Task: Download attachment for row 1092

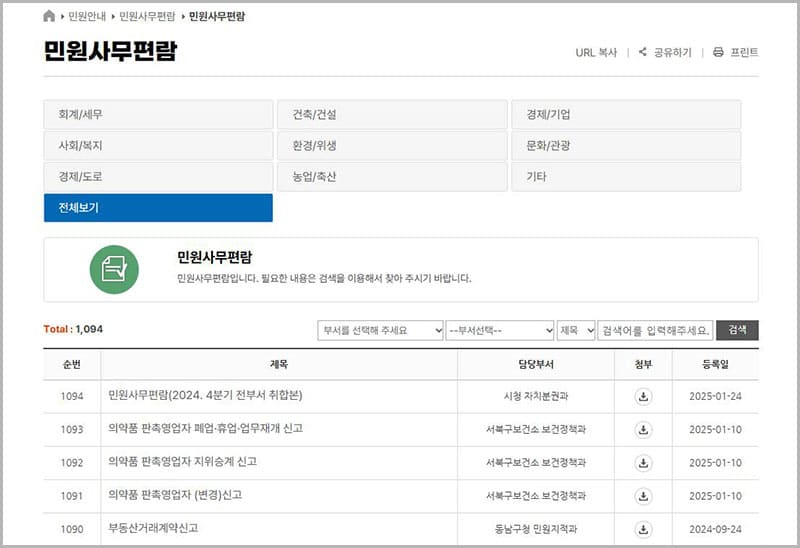Action: click(x=643, y=462)
